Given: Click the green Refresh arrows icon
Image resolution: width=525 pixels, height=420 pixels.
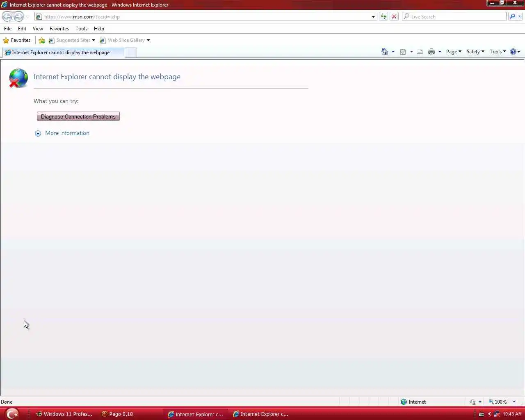Looking at the screenshot, I should [x=383, y=17].
